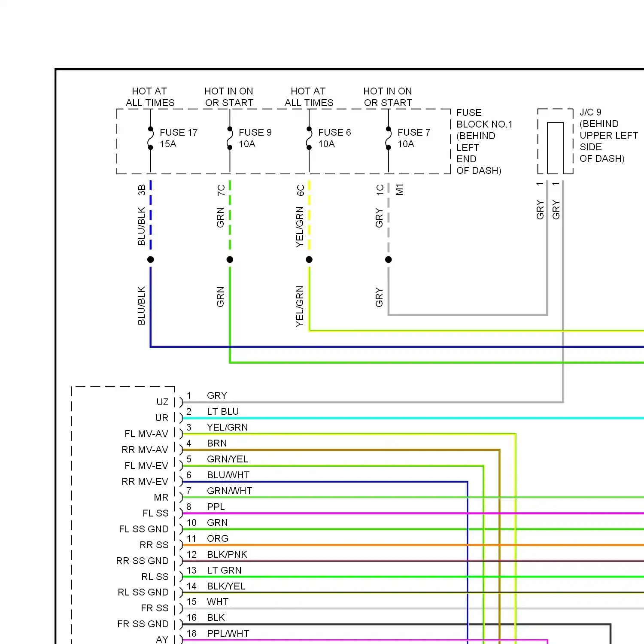The width and height of the screenshot is (644, 644).
Task: Select the RR SS GND terminal name
Action: (x=142, y=561)
